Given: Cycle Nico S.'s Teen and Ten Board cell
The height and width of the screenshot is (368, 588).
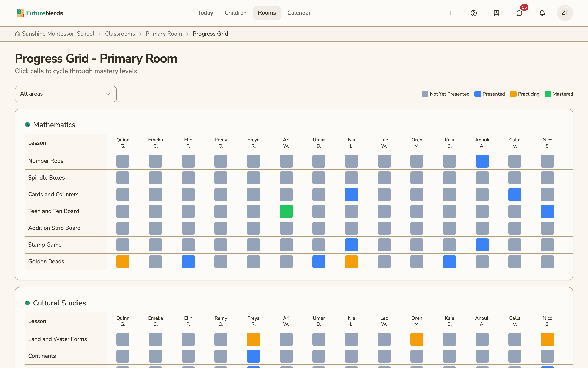Looking at the screenshot, I should (x=547, y=211).
